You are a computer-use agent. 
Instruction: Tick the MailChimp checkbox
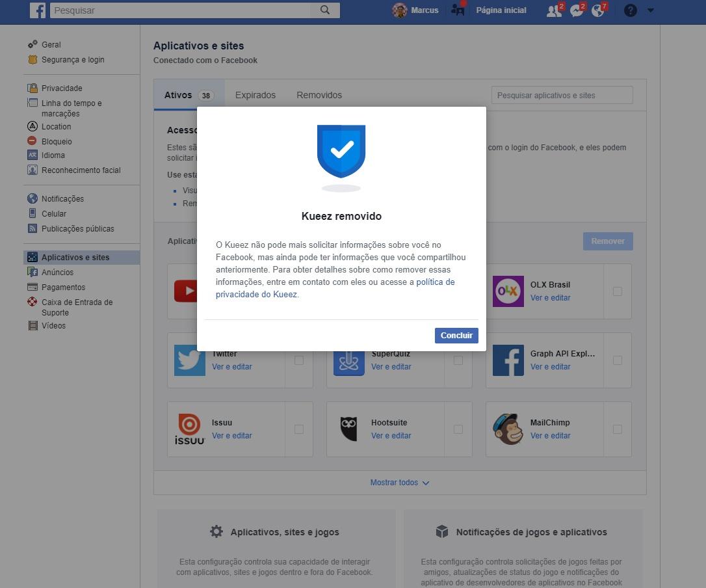click(x=618, y=429)
